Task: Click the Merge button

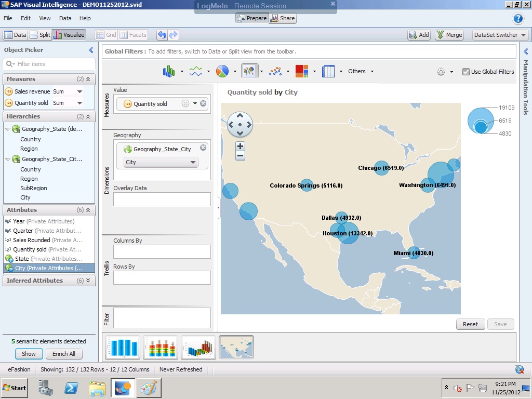Action: tap(449, 35)
